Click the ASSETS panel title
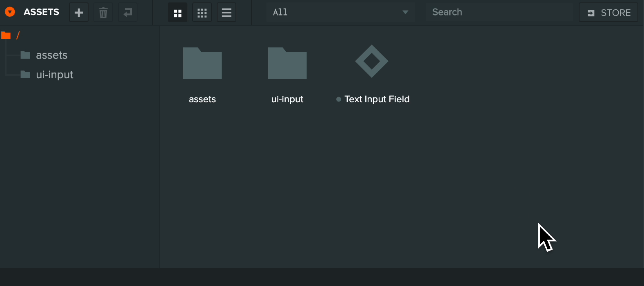 point(41,12)
